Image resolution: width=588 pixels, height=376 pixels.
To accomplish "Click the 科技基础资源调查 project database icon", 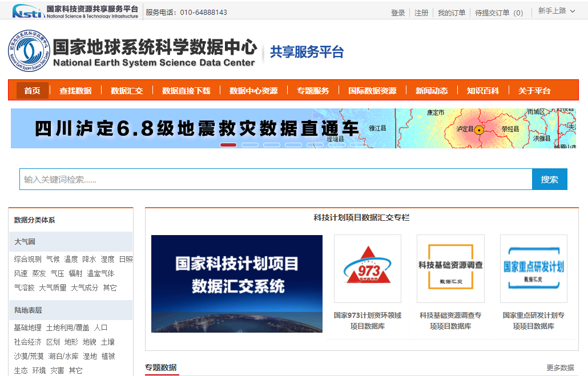I will 450,268.
